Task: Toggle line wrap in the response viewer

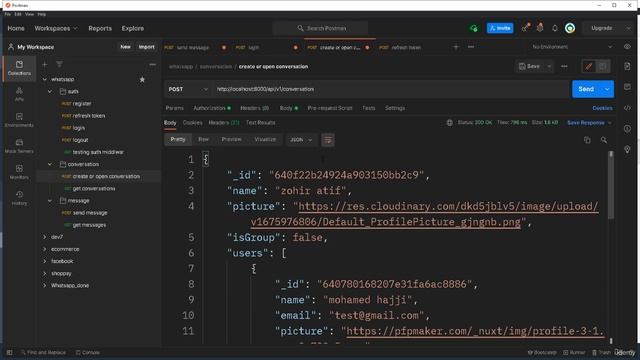Action: (x=328, y=140)
